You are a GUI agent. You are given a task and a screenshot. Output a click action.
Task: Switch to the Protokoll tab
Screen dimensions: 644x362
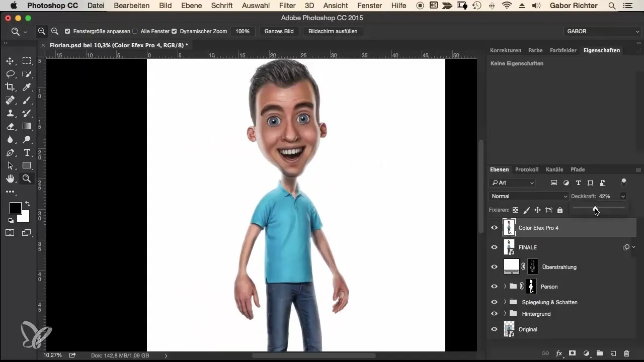[527, 169]
